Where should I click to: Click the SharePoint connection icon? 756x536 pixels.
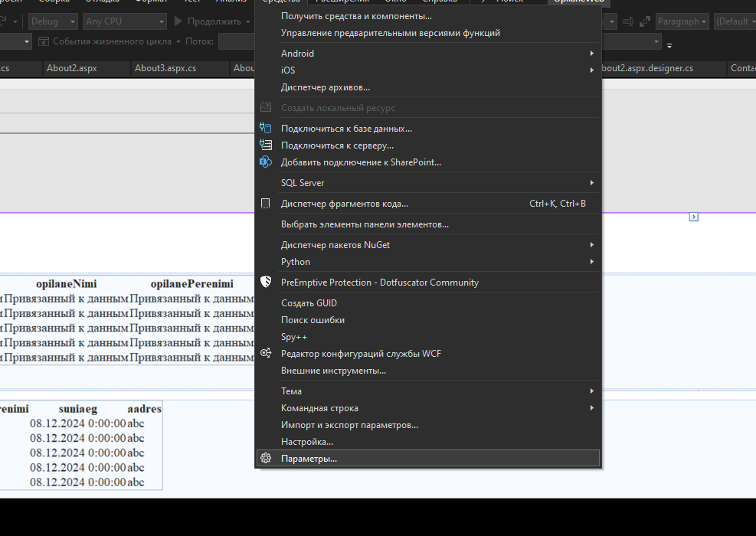(x=266, y=162)
